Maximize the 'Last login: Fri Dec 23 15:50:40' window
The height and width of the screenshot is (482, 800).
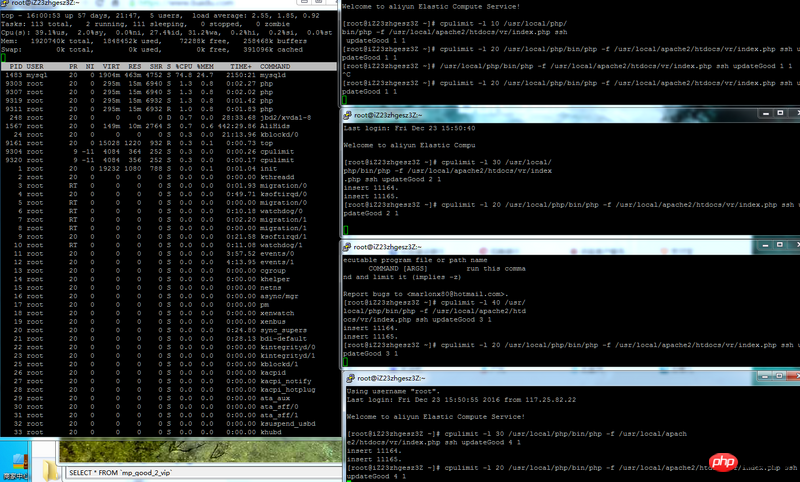tap(780, 113)
